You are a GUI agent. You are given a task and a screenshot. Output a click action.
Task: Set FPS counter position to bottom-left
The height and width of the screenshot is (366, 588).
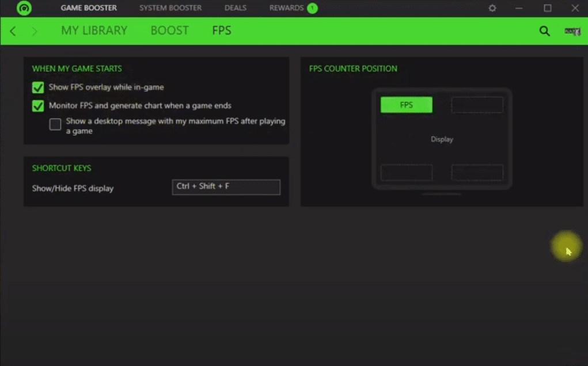(x=407, y=173)
